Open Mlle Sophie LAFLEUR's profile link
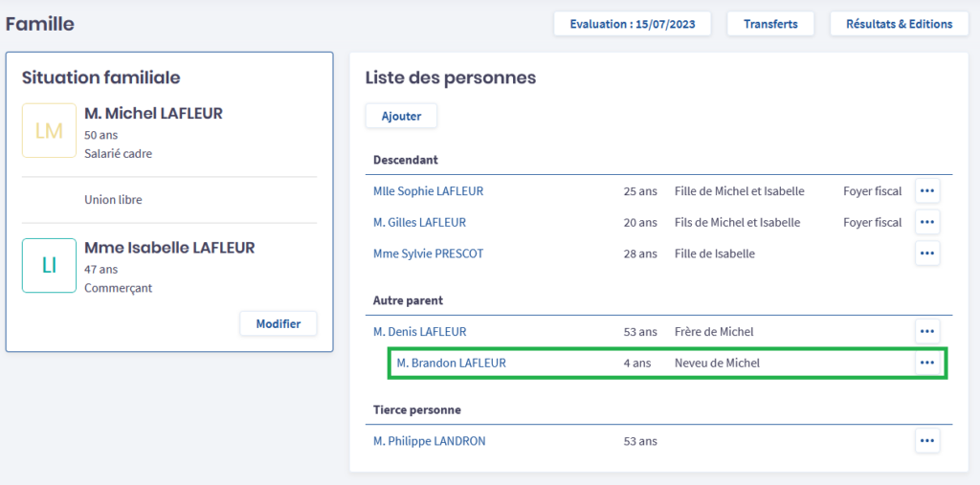Viewport: 980px width, 485px height. coord(428,191)
